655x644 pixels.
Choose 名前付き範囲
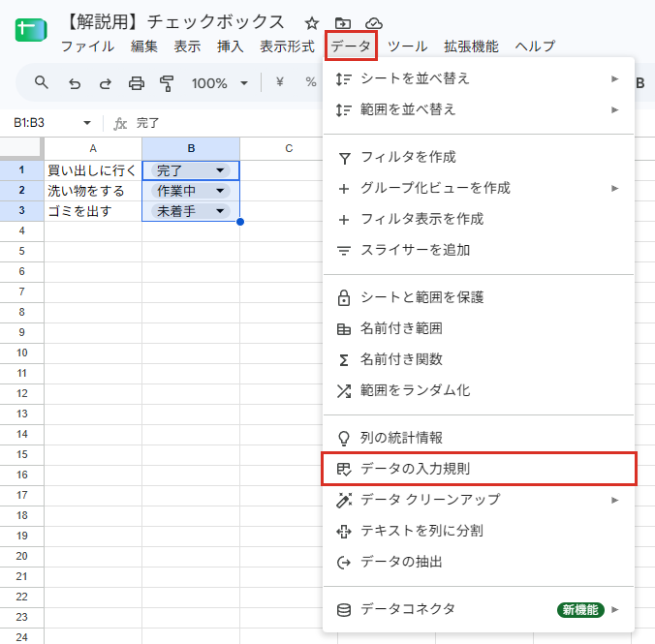tap(479, 328)
